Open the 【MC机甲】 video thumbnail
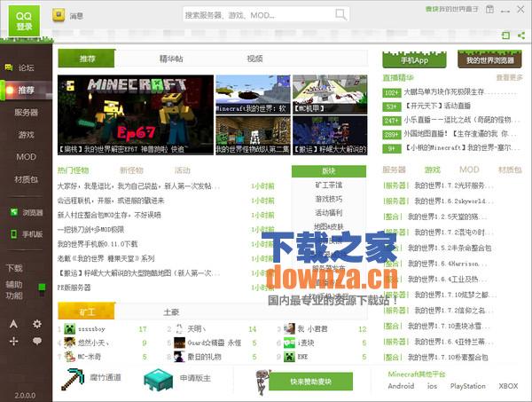The width and height of the screenshot is (532, 402). 330,94
